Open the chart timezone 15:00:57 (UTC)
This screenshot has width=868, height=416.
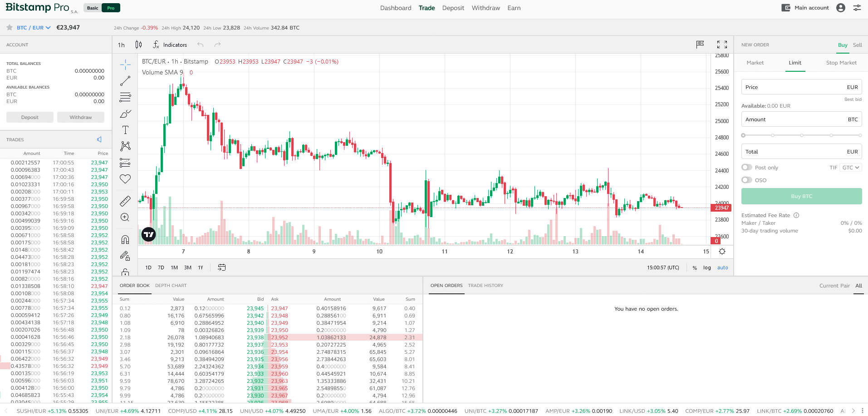click(663, 267)
